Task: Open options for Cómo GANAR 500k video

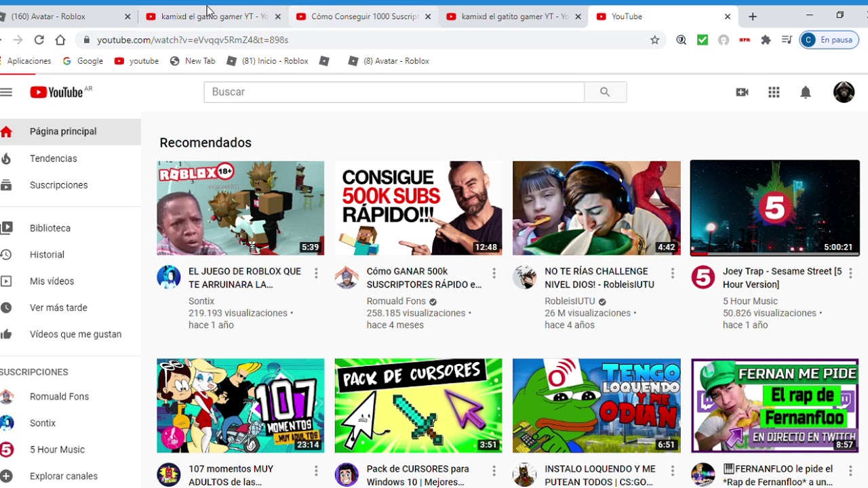Action: coord(494,273)
